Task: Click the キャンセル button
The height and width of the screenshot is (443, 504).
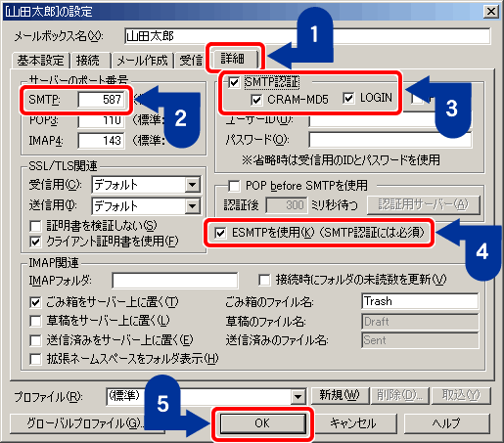Action: click(353, 423)
